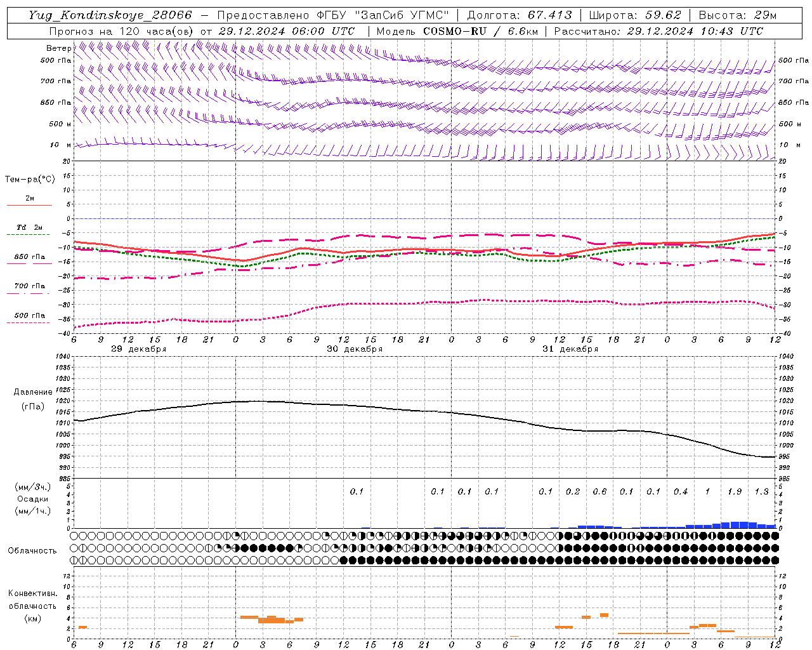The width and height of the screenshot is (812, 650).
Task: Select the text Предоставлено ФГБУ "ЗапСиб УГМС"
Action: (334, 16)
